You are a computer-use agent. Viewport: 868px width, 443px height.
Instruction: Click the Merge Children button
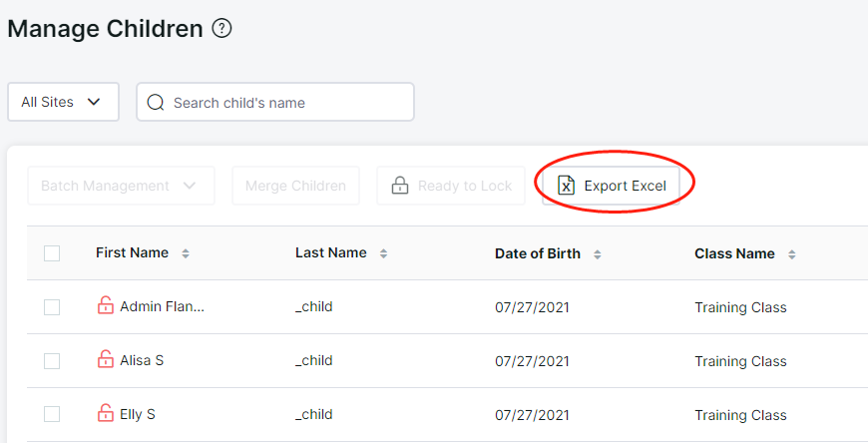click(x=295, y=186)
